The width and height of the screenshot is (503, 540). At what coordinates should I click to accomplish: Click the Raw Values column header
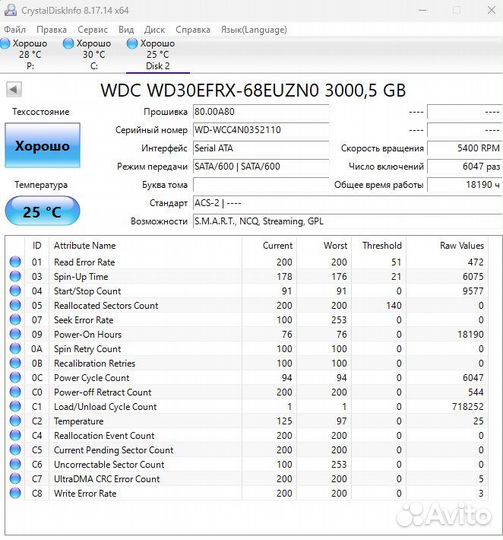point(462,246)
